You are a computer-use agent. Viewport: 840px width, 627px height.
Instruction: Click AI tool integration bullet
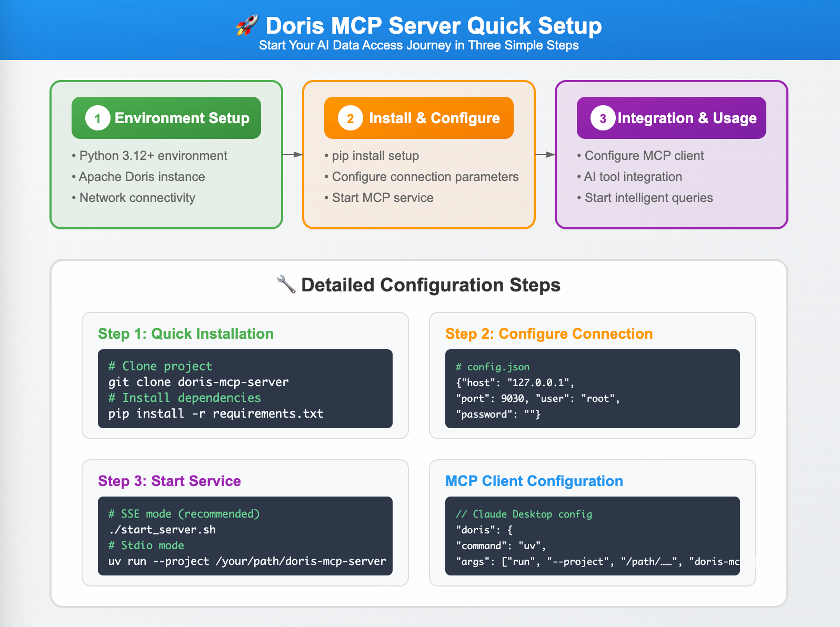click(x=629, y=177)
